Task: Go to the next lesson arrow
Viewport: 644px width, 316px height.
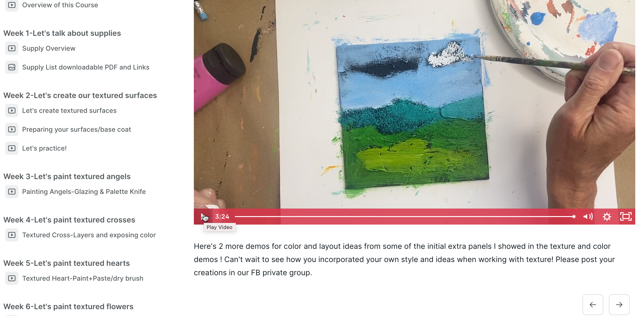Action: click(x=619, y=304)
